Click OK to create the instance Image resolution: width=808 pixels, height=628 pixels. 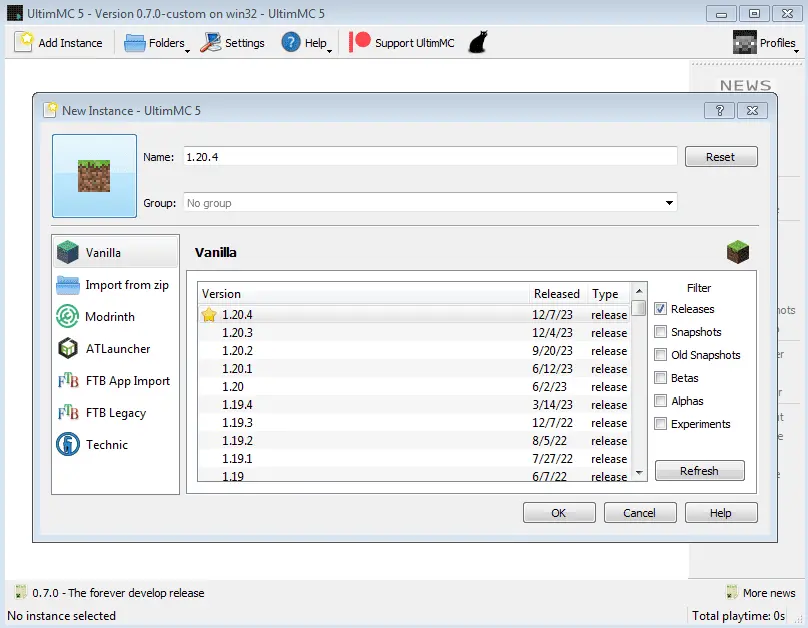[558, 513]
